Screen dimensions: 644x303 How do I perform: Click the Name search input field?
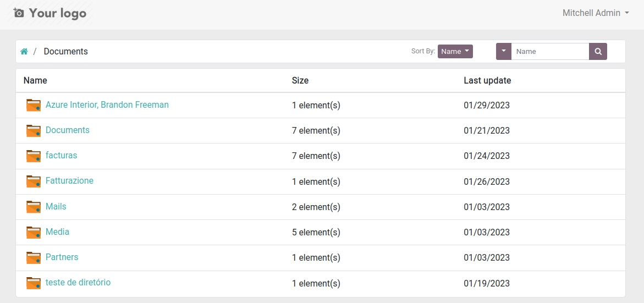click(550, 52)
